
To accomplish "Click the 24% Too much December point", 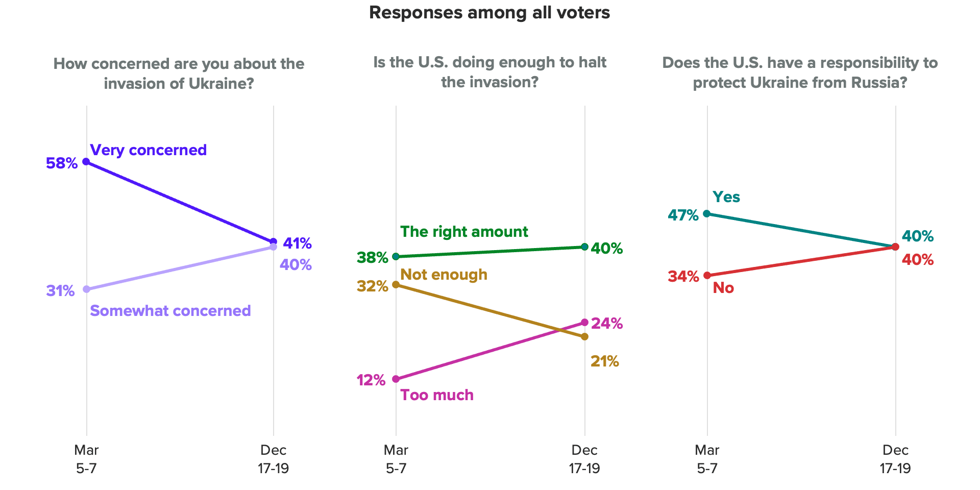I will pos(584,323).
